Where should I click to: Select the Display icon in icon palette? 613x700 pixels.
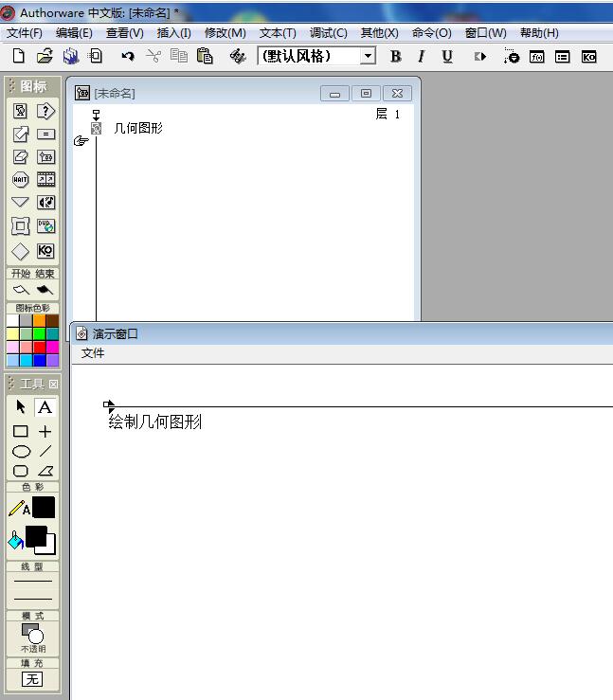20,111
